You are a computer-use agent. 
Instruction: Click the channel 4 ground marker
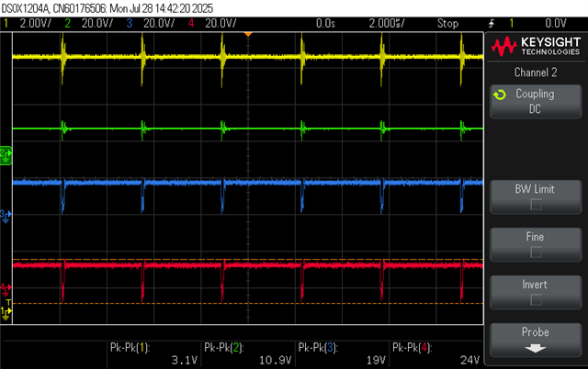(6, 290)
